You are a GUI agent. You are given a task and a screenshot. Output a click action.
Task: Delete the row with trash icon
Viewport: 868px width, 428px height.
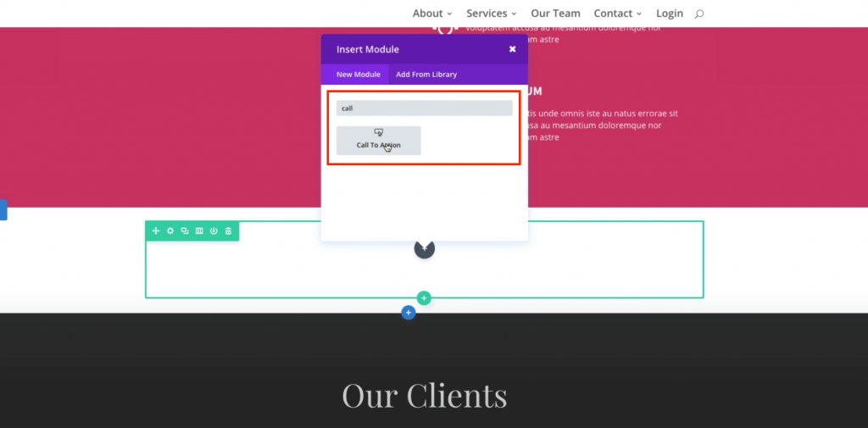point(228,231)
